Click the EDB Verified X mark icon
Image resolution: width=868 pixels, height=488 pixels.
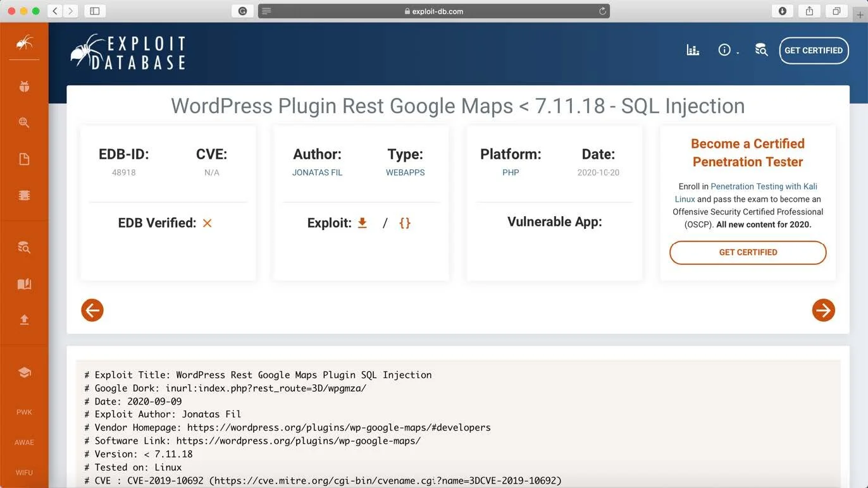pos(207,223)
